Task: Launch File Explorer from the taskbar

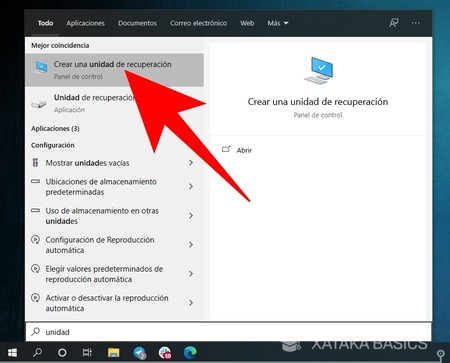Action: [113, 352]
